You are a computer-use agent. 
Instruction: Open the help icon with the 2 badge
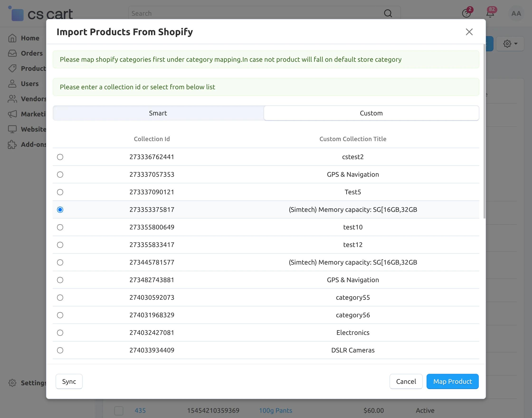tap(466, 14)
